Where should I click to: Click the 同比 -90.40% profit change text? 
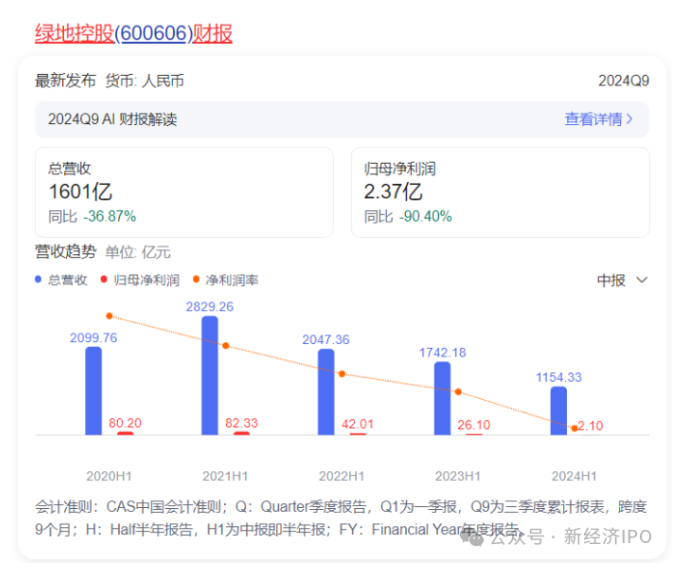tap(408, 216)
